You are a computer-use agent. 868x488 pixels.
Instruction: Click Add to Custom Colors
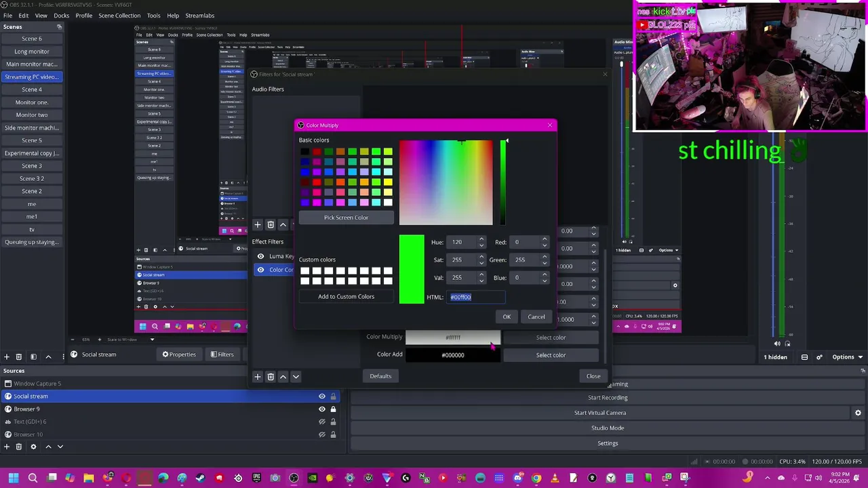[346, 297]
